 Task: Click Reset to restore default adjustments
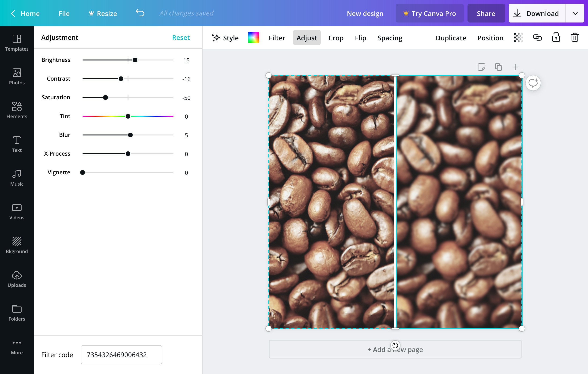[x=181, y=38]
